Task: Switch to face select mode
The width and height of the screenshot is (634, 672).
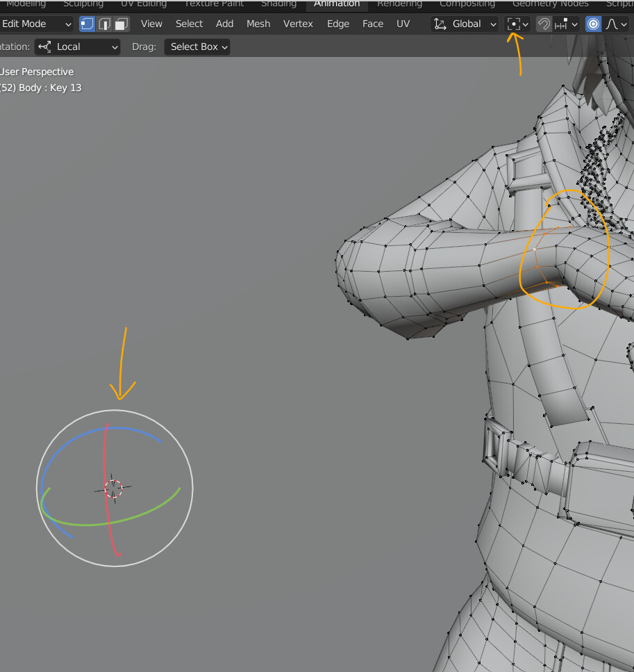Action: pyautogui.click(x=122, y=24)
